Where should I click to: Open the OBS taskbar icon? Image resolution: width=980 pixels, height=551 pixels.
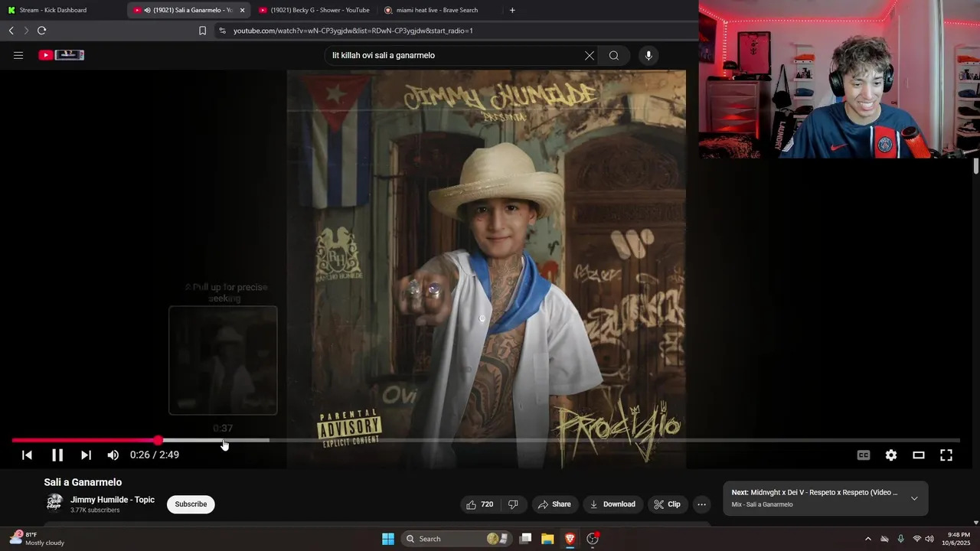[592, 539]
